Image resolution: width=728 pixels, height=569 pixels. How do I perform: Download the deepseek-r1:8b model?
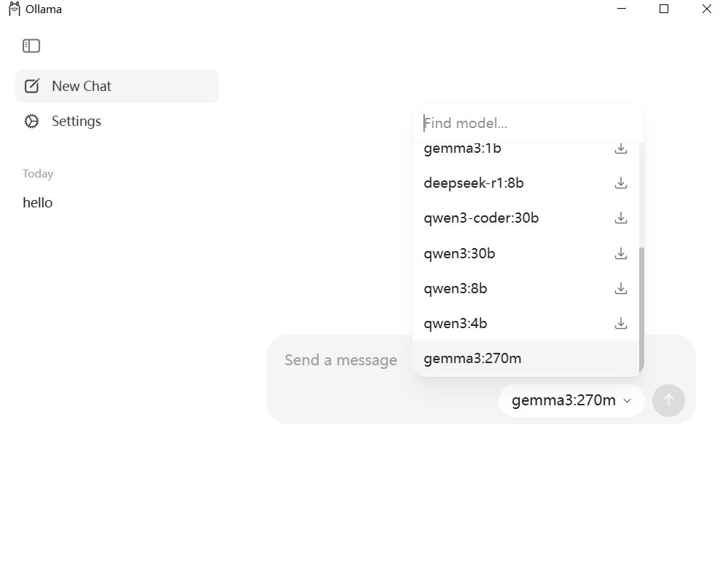621,183
